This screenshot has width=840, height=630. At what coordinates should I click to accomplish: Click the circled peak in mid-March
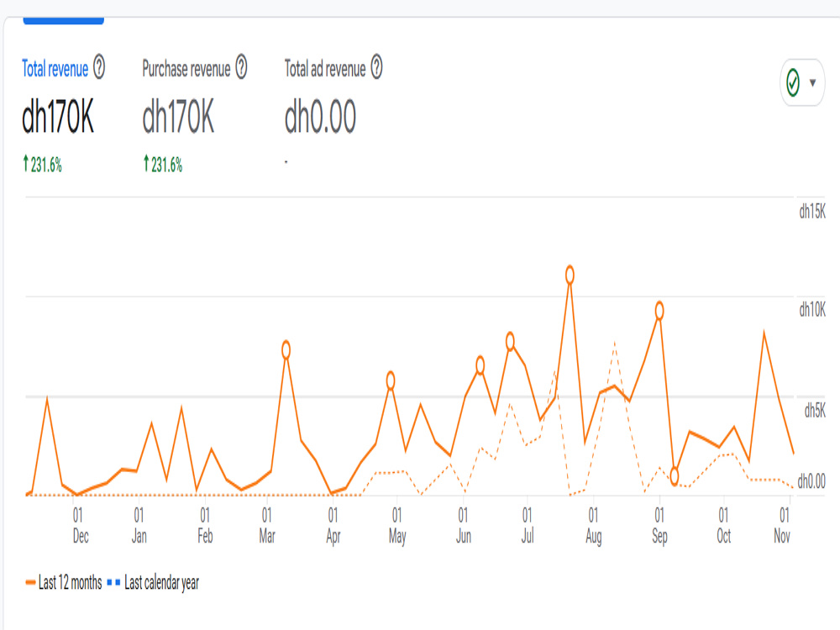click(286, 349)
